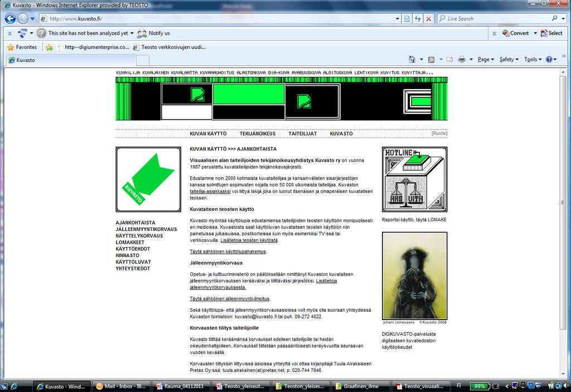Open the Safety menu

pyautogui.click(x=509, y=59)
